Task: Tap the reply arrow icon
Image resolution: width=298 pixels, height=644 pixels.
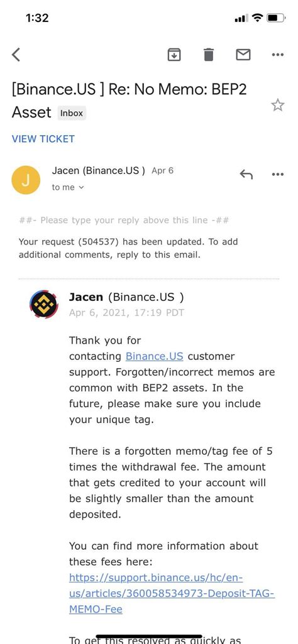Action: click(x=246, y=175)
